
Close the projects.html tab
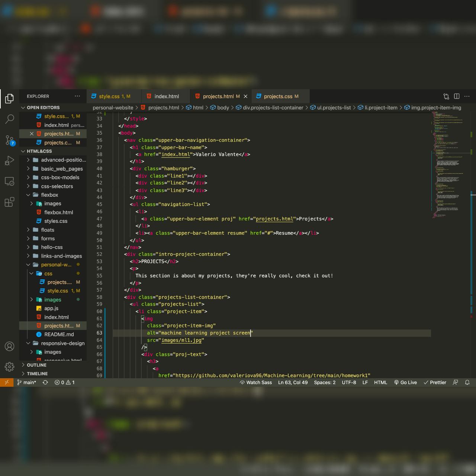click(x=245, y=96)
